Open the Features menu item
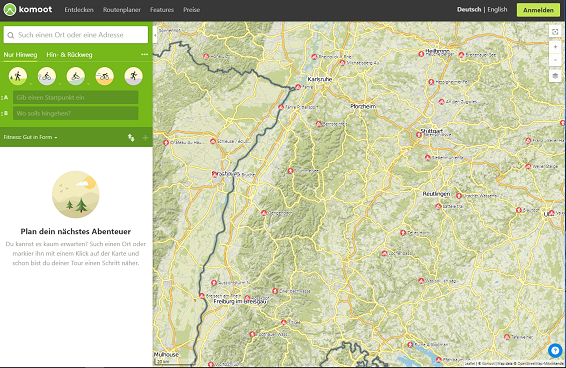 162,10
